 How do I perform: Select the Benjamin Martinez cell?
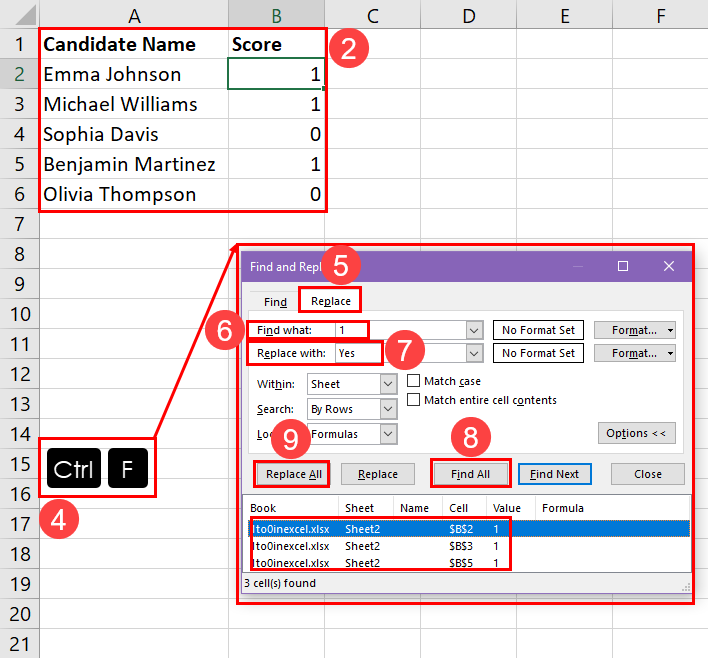134,164
